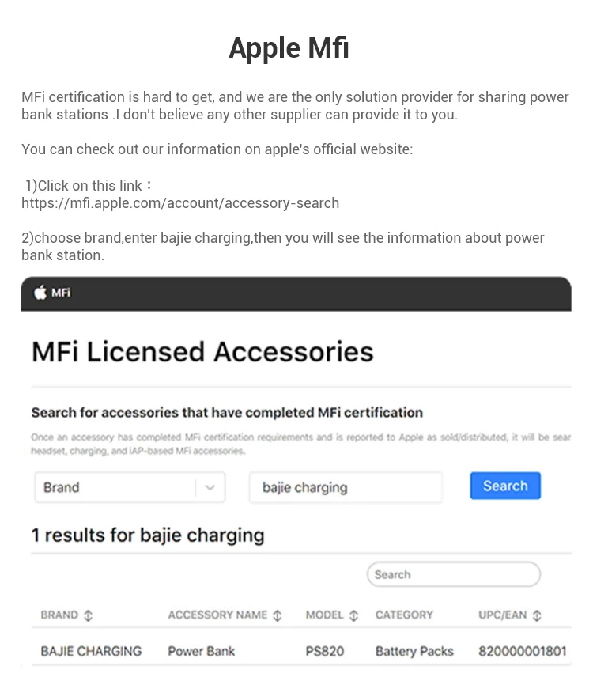Click the Battery Packs category cell
The height and width of the screenshot is (700, 593).
[414, 651]
